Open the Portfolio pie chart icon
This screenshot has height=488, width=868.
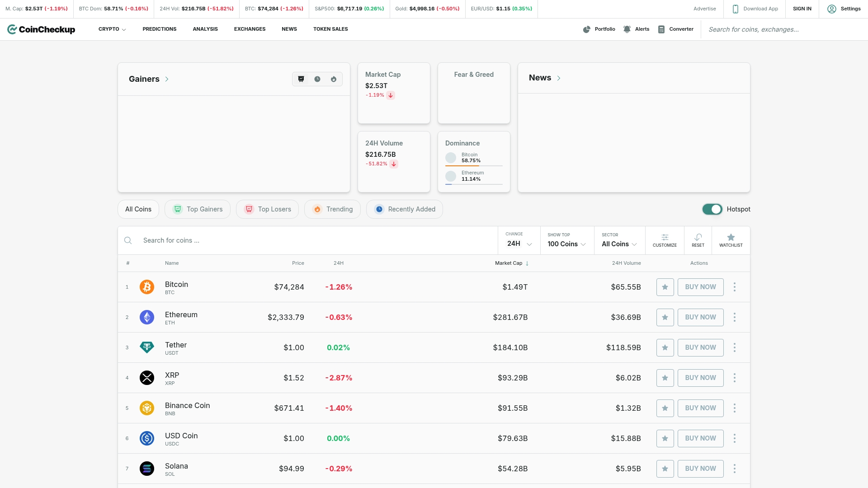586,29
